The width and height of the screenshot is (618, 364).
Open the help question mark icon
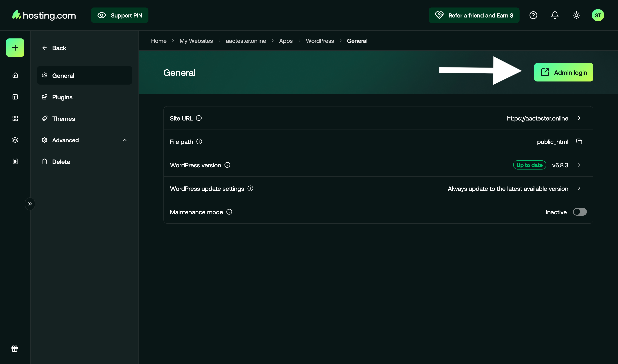coord(533,15)
